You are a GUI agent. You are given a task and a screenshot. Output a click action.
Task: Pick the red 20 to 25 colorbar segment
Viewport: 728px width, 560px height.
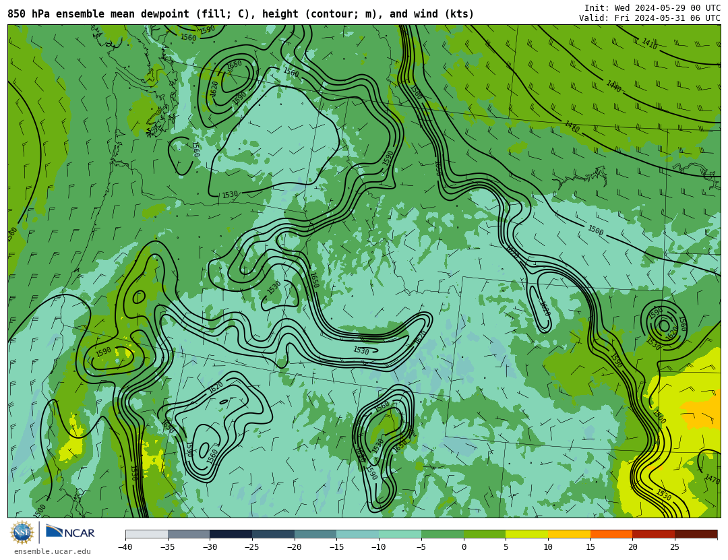[x=654, y=534]
